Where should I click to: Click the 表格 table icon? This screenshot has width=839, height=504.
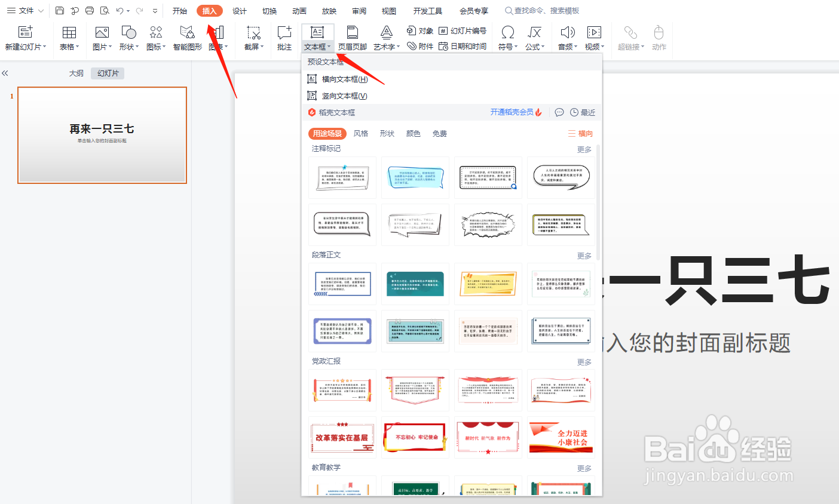(x=69, y=32)
